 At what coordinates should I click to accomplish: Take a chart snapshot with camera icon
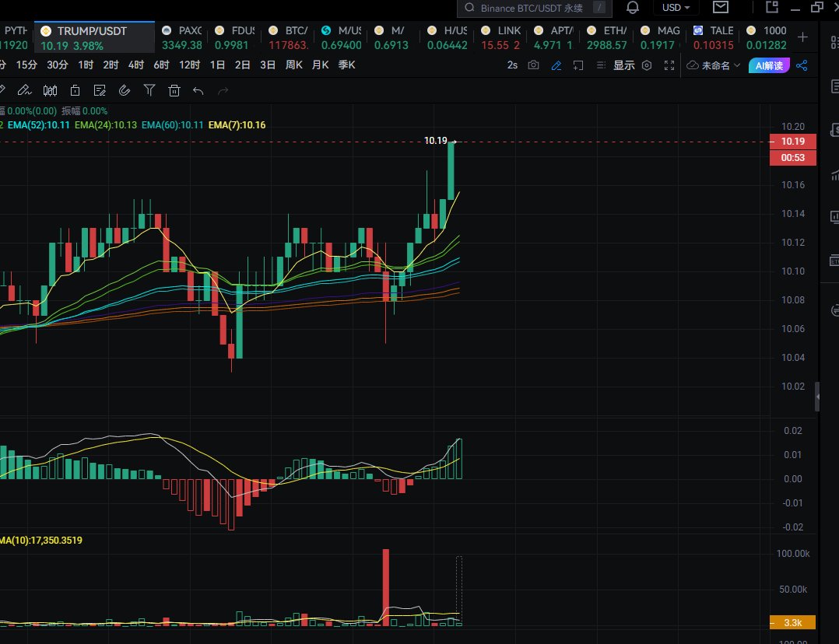pyautogui.click(x=533, y=65)
